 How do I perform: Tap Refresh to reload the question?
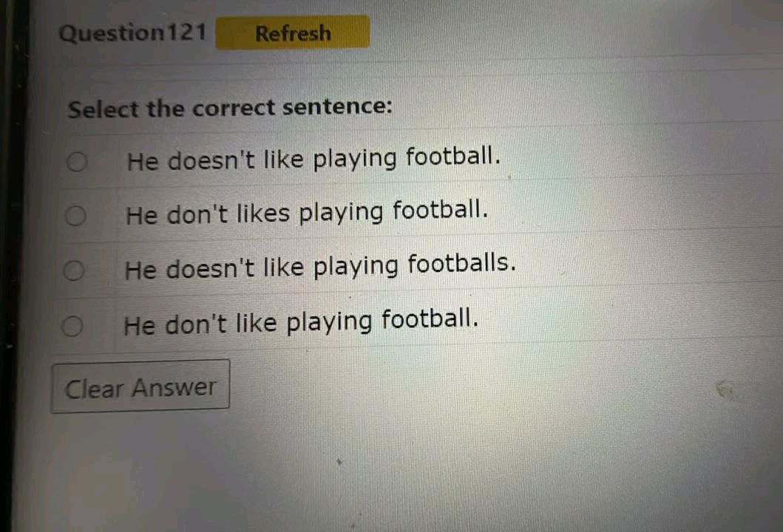click(x=292, y=33)
